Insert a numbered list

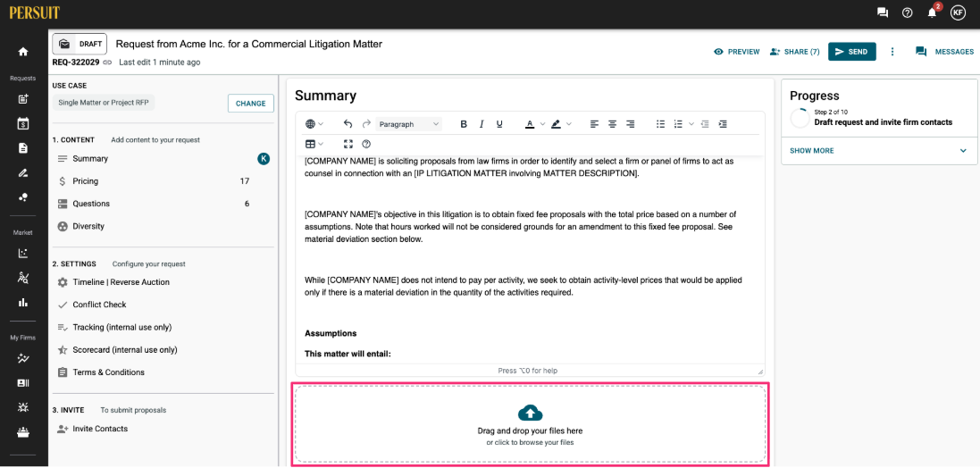pos(678,124)
